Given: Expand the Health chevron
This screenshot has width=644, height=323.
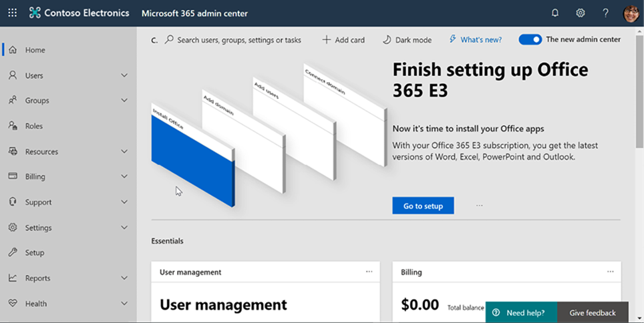Looking at the screenshot, I should click(x=124, y=304).
